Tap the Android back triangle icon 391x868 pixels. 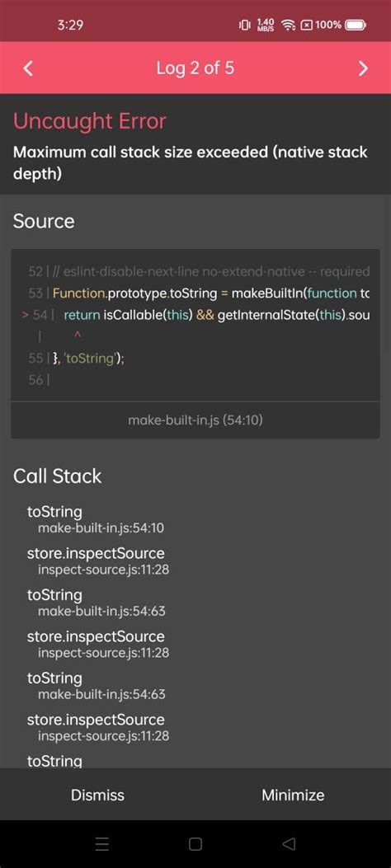[x=289, y=843]
